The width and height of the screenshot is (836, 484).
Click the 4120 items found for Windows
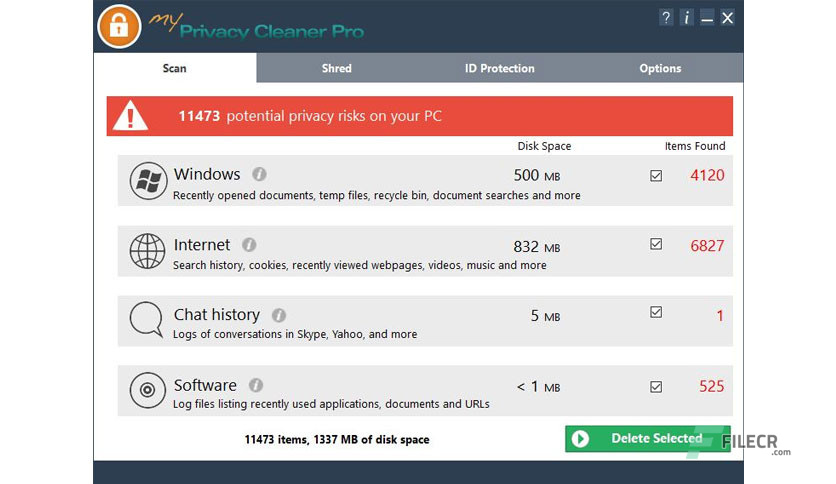click(x=707, y=175)
